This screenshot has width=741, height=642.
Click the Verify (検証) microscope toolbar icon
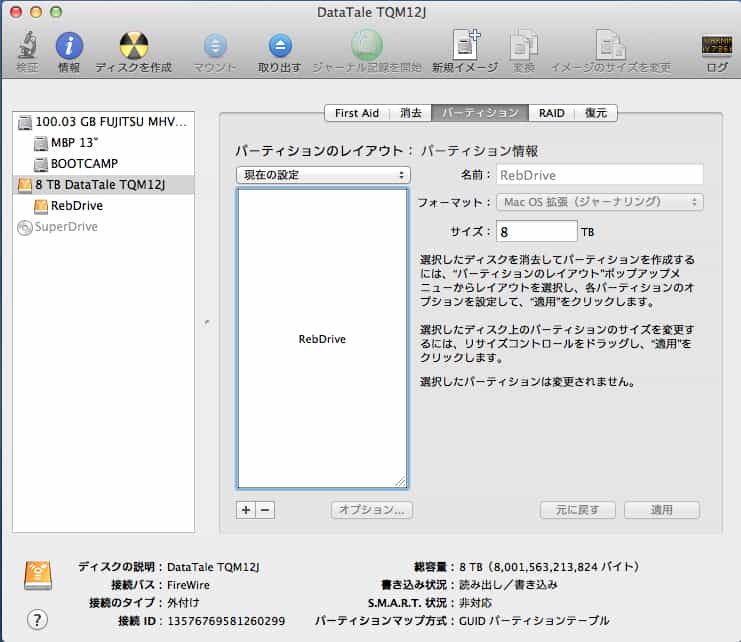pyautogui.click(x=27, y=46)
